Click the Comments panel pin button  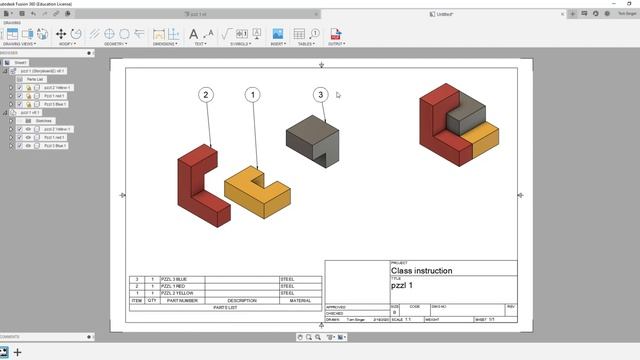coord(89,337)
